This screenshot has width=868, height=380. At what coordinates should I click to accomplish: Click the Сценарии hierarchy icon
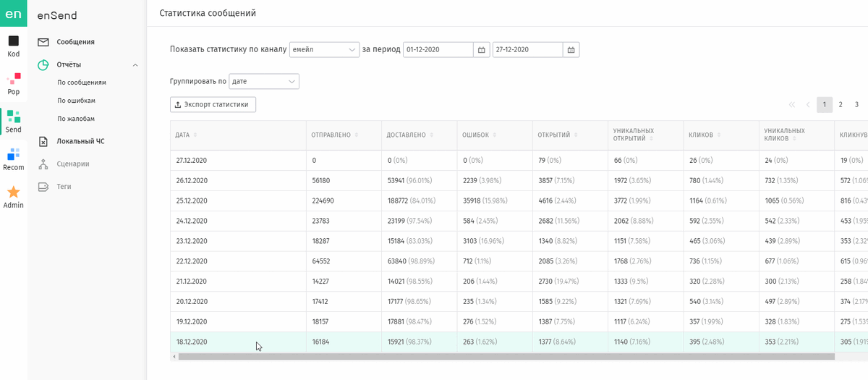click(x=43, y=164)
